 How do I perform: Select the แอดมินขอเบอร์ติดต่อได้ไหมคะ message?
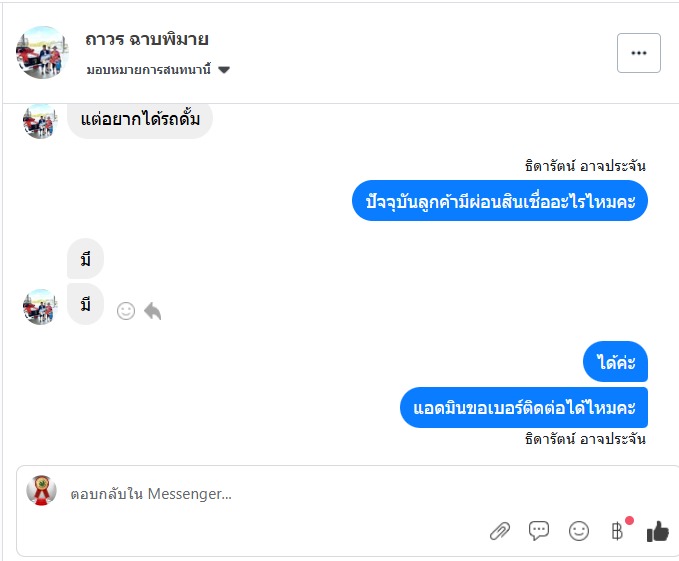coord(523,408)
